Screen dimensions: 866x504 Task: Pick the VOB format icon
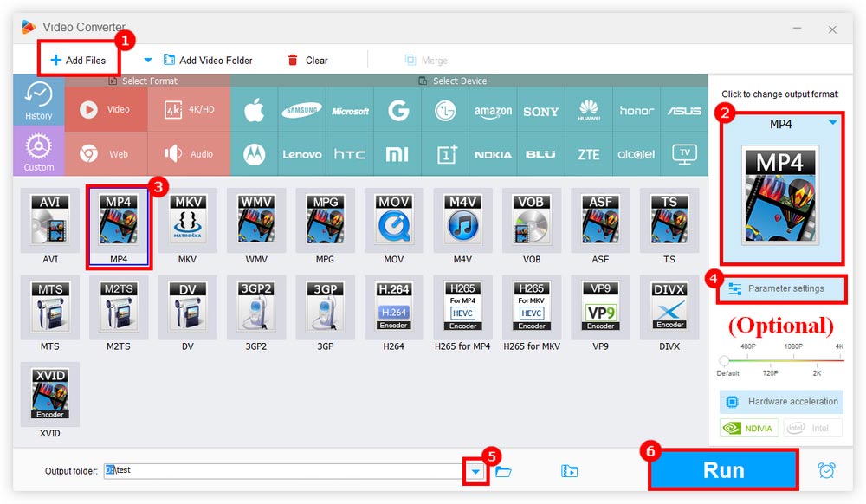532,220
